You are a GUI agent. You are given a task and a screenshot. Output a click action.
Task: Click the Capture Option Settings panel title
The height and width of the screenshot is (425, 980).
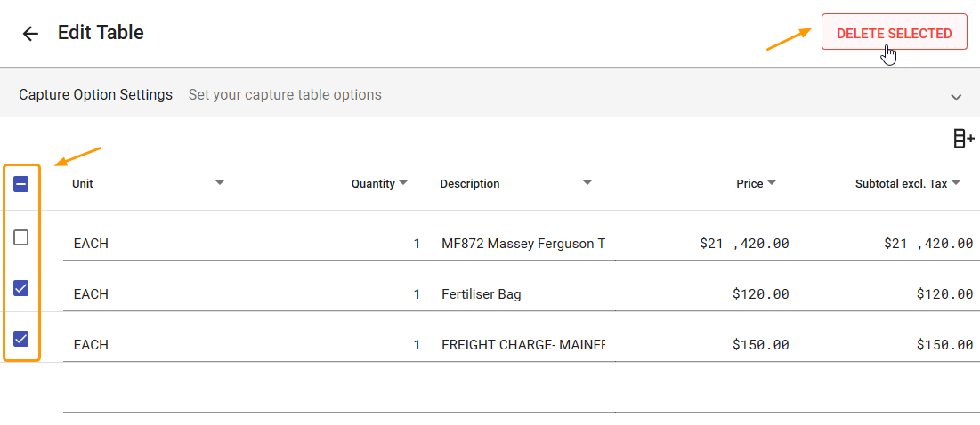(x=96, y=94)
